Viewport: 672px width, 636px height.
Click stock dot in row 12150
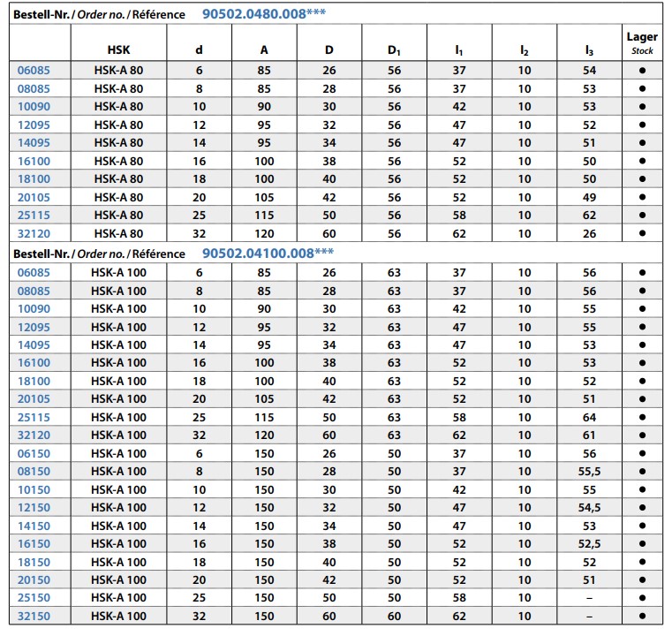(642, 507)
